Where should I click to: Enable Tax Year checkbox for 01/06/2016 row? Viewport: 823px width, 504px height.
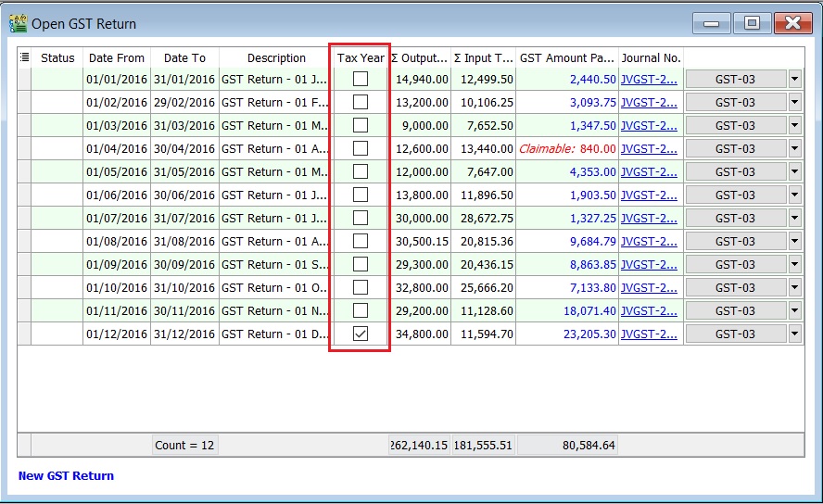[361, 195]
